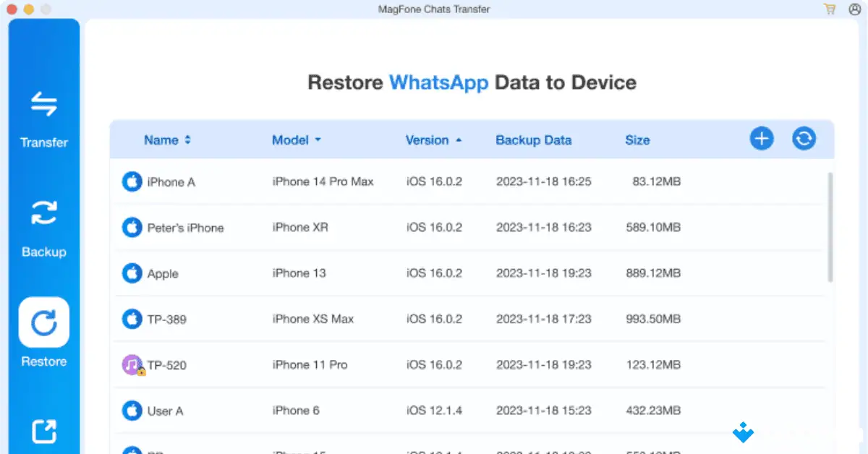This screenshot has width=868, height=454.
Task: Open the Model filter dropdown
Action: (x=295, y=140)
